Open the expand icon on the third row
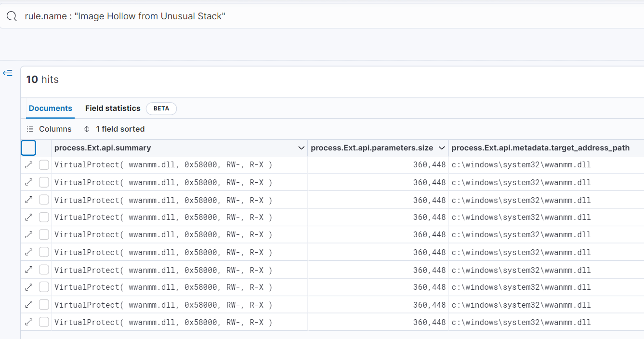Screen dimensions: 644x339 click(x=29, y=200)
